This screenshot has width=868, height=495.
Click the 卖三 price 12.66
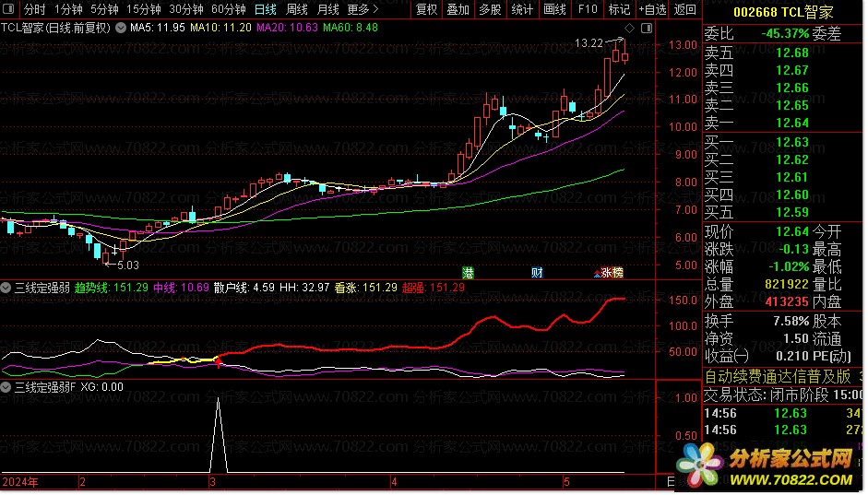pyautogui.click(x=792, y=88)
